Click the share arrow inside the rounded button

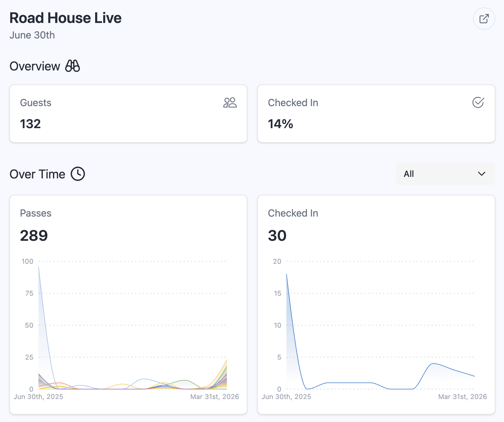484,19
